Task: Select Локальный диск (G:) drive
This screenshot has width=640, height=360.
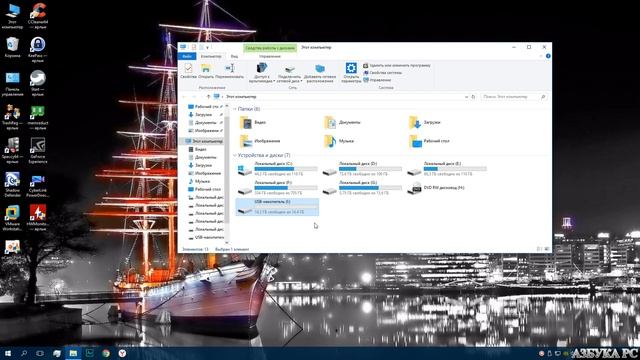Action: (x=362, y=188)
